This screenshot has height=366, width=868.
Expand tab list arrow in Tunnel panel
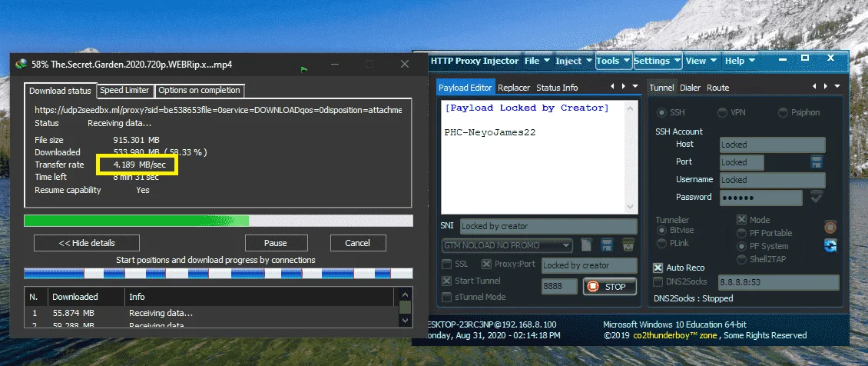(837, 86)
